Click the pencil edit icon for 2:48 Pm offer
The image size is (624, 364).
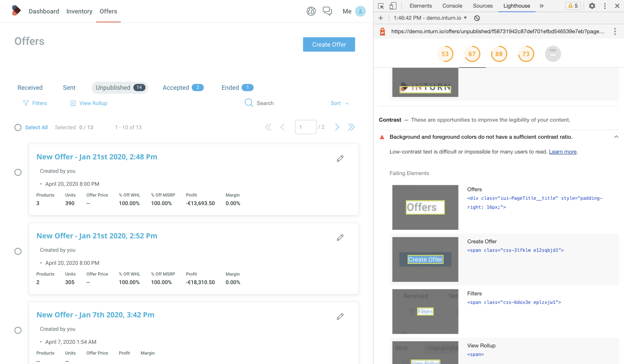340,158
